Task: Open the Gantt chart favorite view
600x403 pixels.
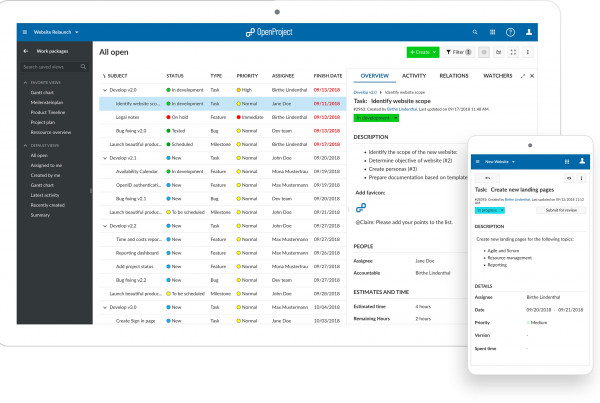Action: [x=42, y=93]
